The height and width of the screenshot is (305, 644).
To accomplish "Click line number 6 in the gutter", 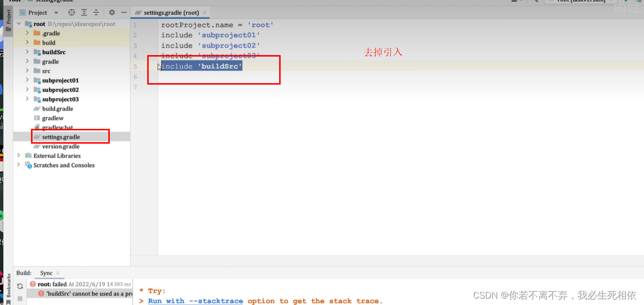I will click(135, 77).
